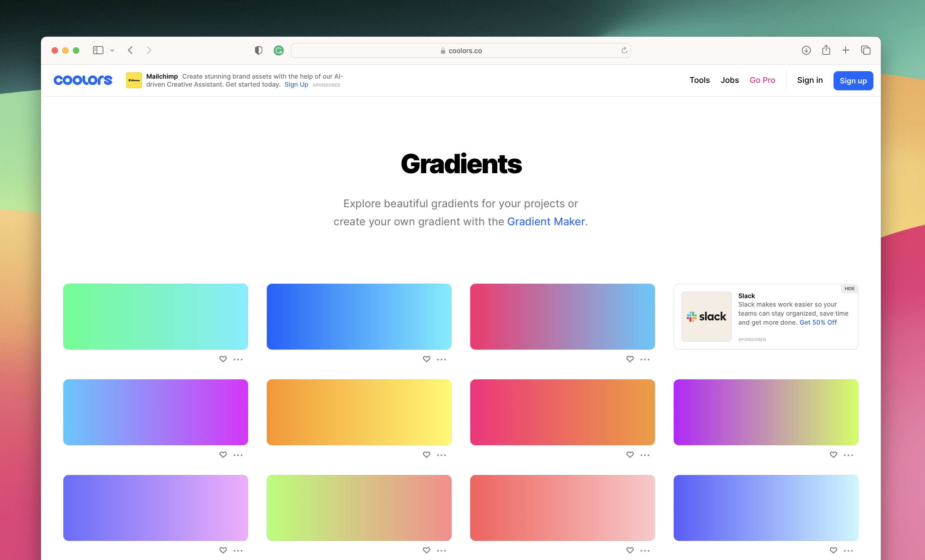Viewport: 925px width, 560px height.
Task: Click the three-dot menu on orange-yellow gradient
Action: click(x=441, y=455)
